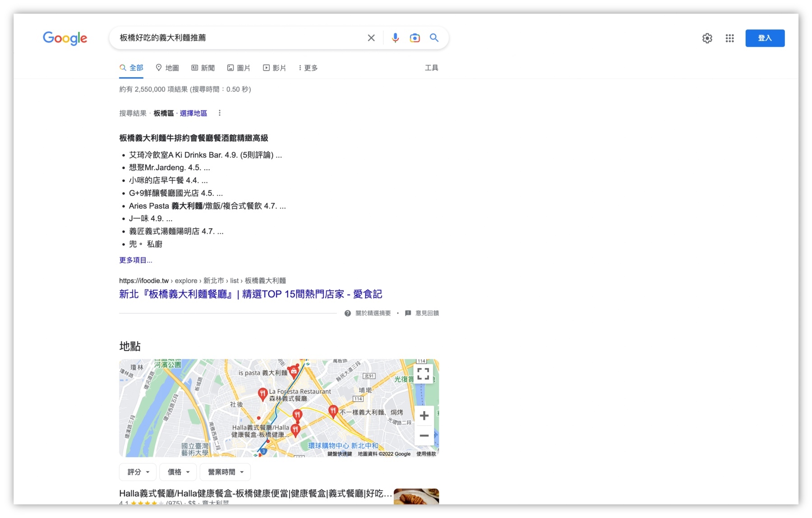Open search by image with the camera icon
The height and width of the screenshot is (518, 812).
pyautogui.click(x=415, y=38)
